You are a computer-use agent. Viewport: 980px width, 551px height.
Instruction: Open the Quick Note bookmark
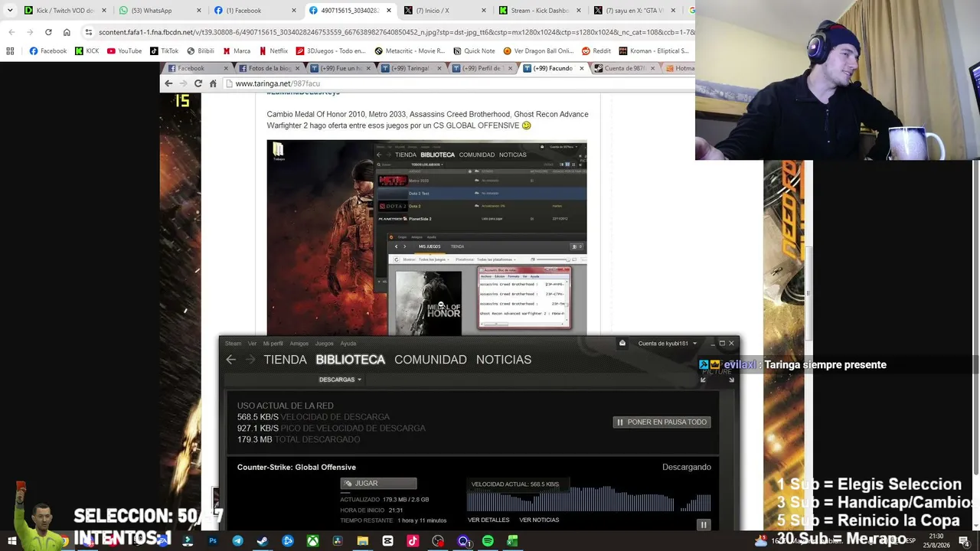click(474, 51)
